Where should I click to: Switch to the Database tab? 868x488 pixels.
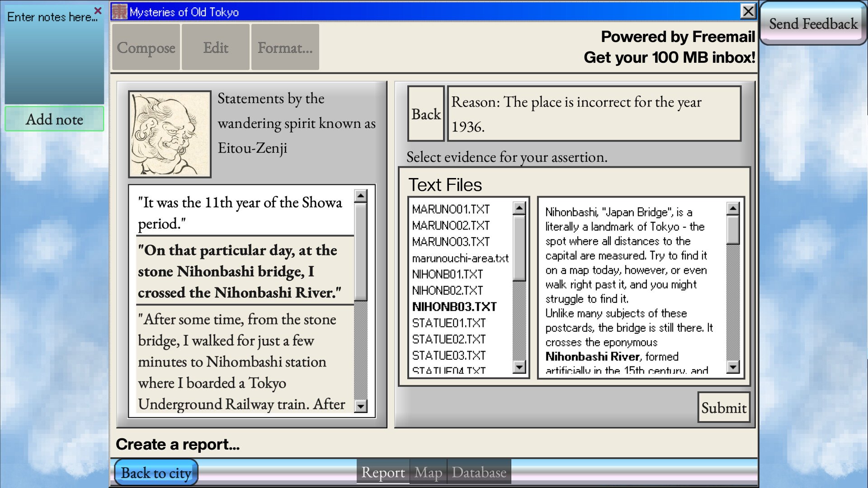(x=479, y=472)
